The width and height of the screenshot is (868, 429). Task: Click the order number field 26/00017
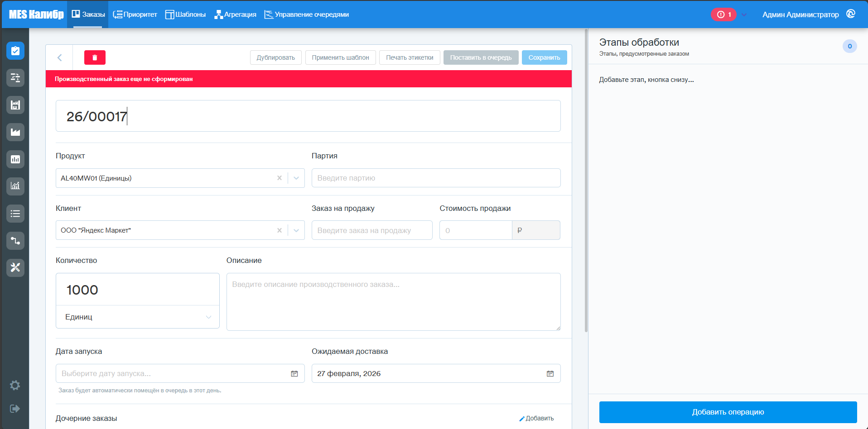click(x=308, y=116)
